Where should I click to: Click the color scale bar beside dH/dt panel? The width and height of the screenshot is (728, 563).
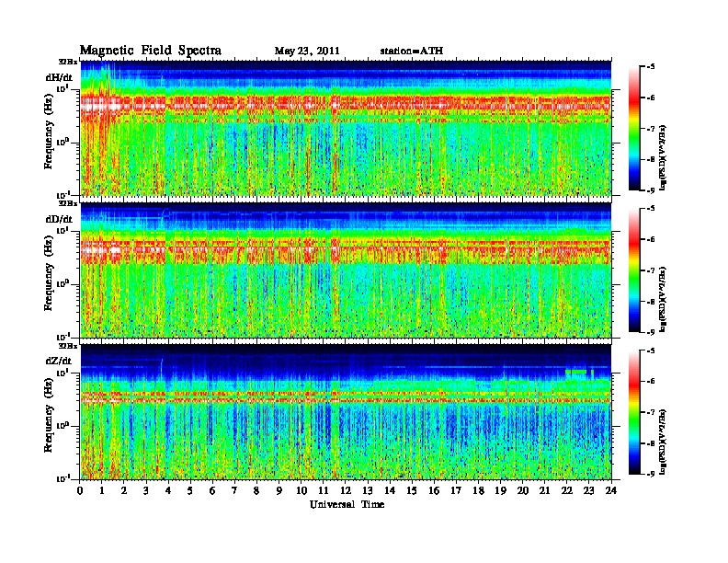[634, 128]
